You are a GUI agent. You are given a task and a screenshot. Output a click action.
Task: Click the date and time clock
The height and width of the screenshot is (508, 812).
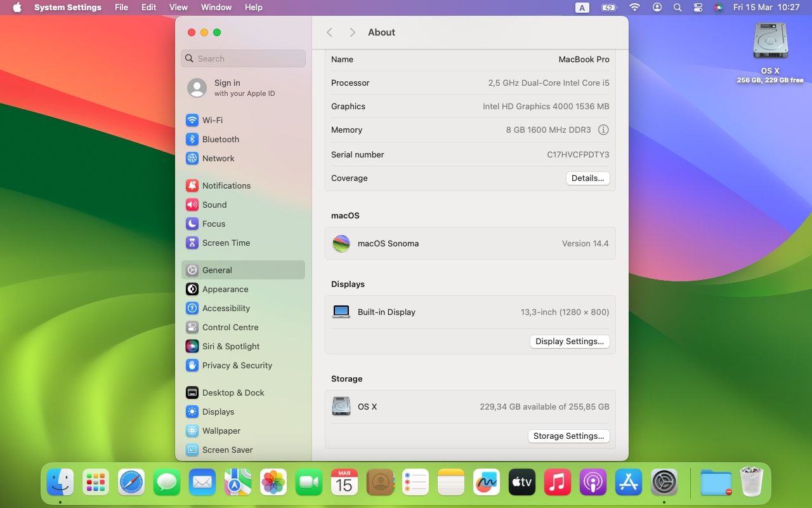pos(766,8)
